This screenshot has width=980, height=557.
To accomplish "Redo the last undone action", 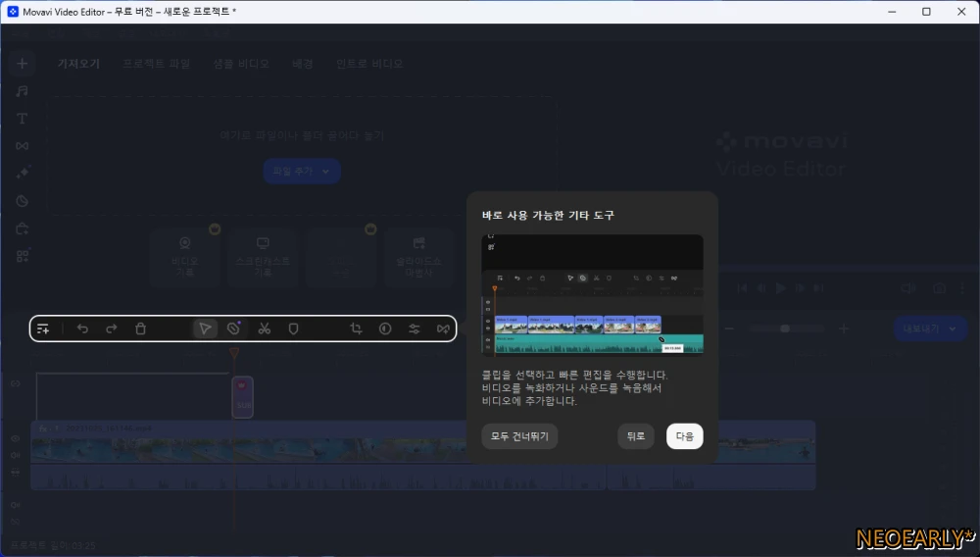I will [112, 329].
